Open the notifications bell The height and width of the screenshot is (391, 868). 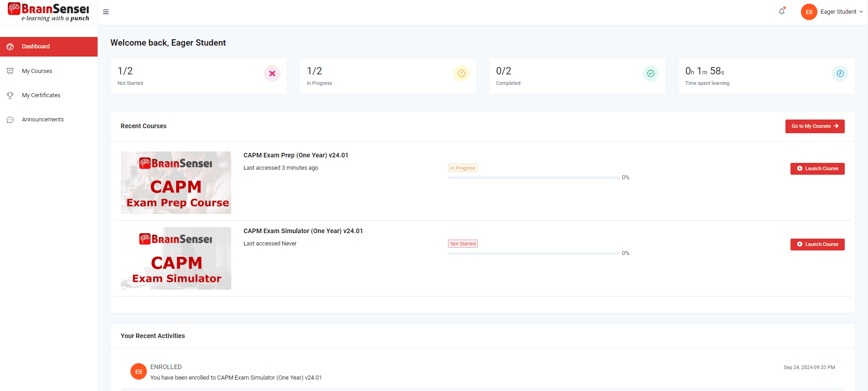pyautogui.click(x=782, y=11)
